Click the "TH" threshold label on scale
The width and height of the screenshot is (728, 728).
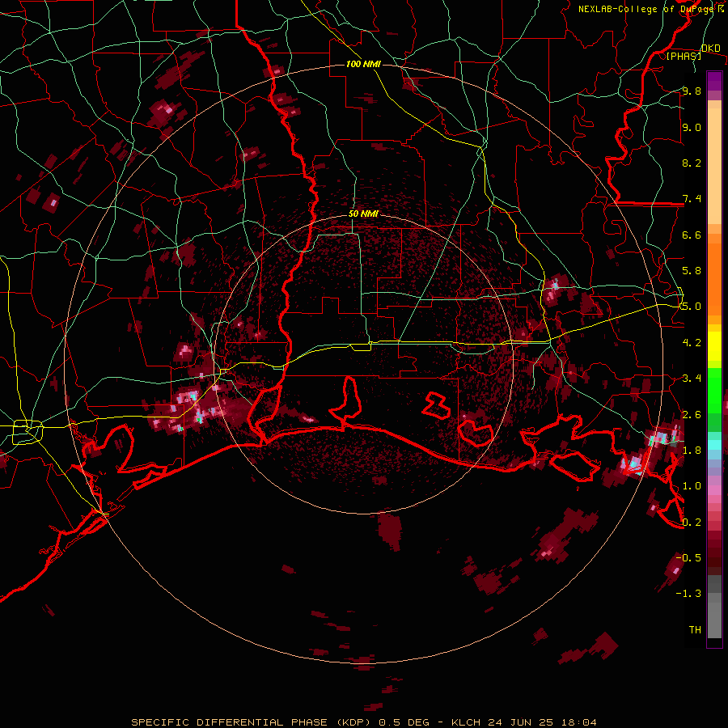(695, 629)
